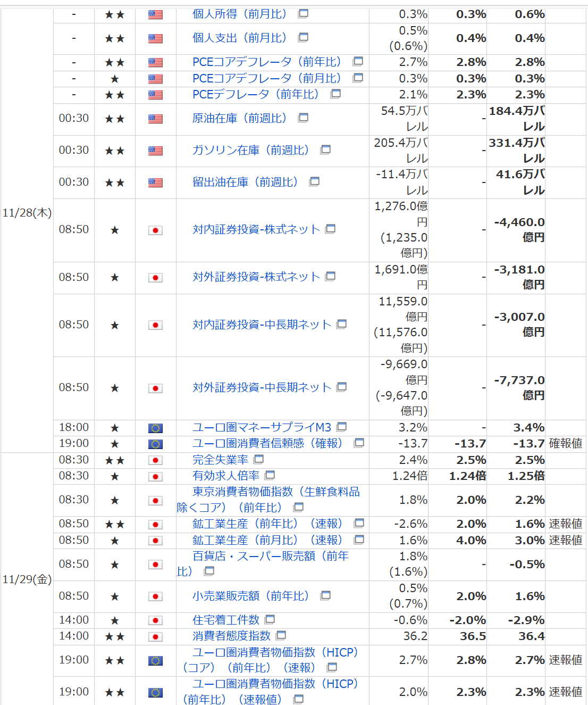Open 対内証券投資-中長期ネット link

[262, 325]
